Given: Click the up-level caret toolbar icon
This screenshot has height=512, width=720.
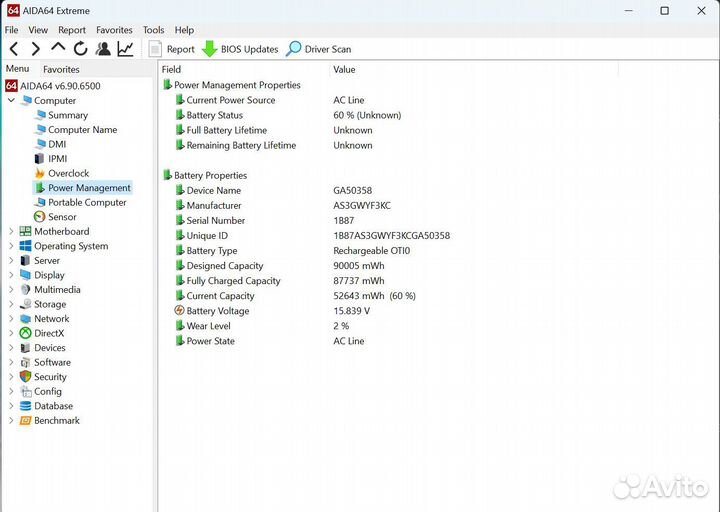Looking at the screenshot, I should (x=58, y=47).
